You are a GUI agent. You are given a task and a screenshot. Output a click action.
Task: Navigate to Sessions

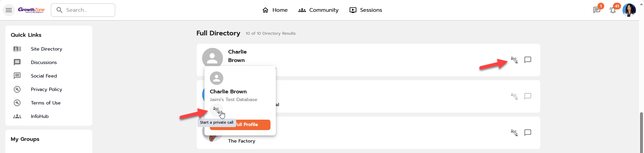[x=366, y=10]
